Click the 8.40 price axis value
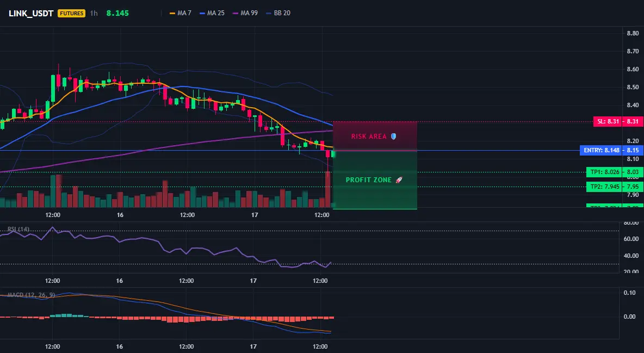644x353 pixels. click(633, 105)
